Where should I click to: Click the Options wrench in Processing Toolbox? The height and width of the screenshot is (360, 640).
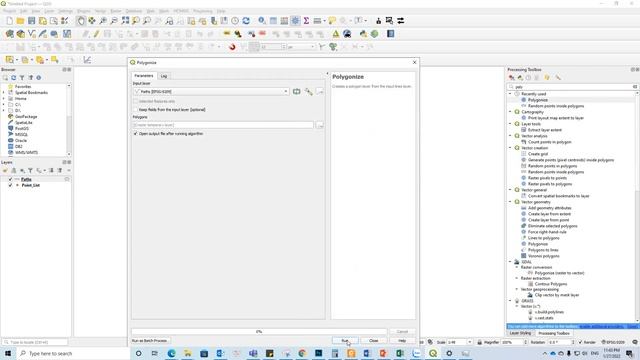tap(558, 78)
